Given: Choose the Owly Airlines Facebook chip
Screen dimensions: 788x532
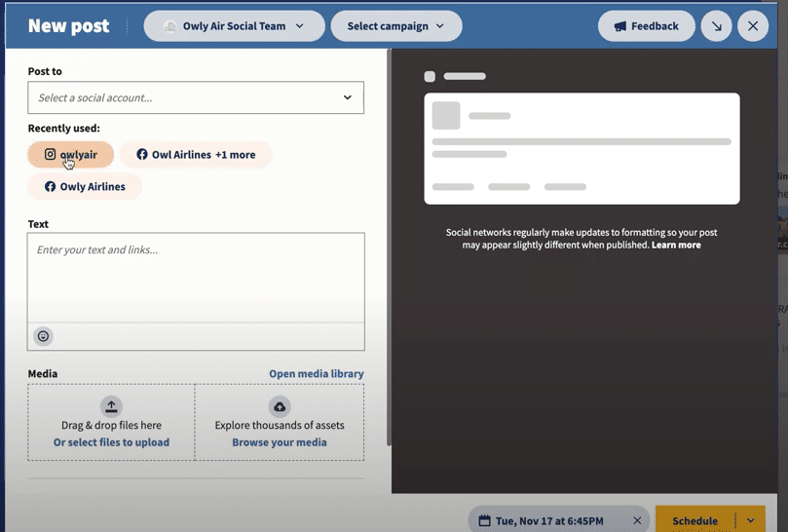Looking at the screenshot, I should click(x=85, y=186).
